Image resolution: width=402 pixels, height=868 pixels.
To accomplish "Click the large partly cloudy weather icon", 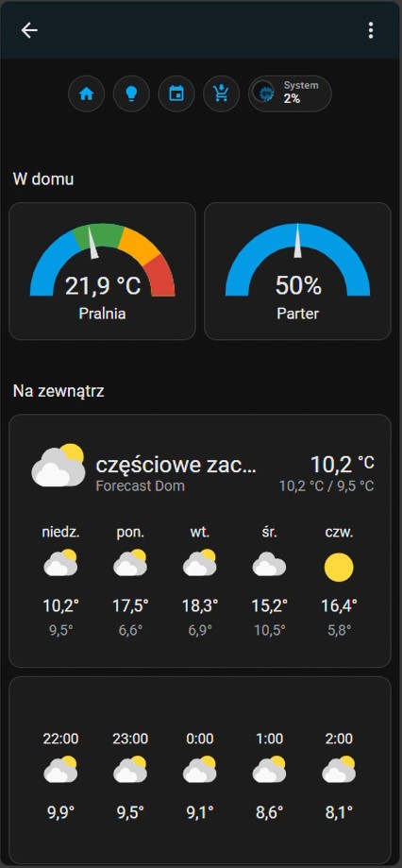I will point(59,465).
